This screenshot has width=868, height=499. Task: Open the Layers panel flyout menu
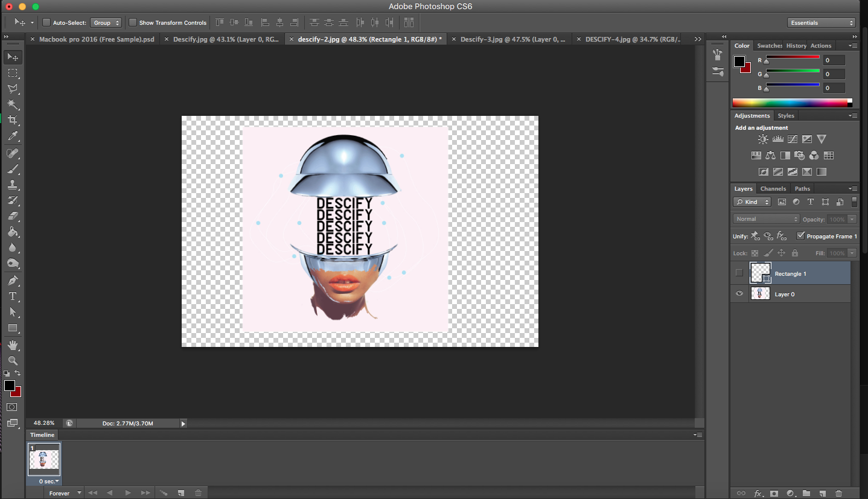[x=853, y=189]
